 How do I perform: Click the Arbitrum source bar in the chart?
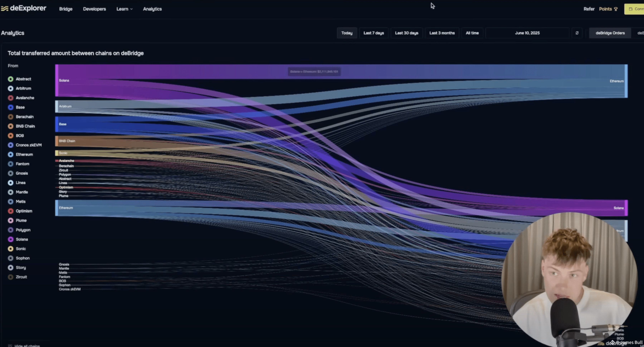[x=57, y=106]
